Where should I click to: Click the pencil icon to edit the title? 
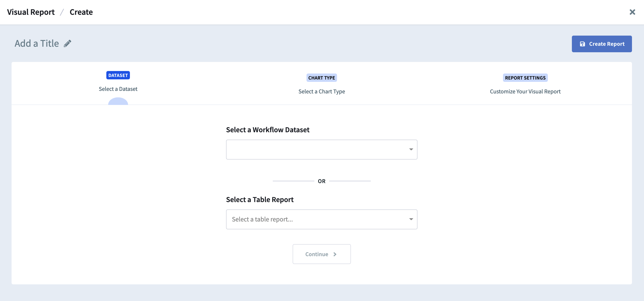67,43
